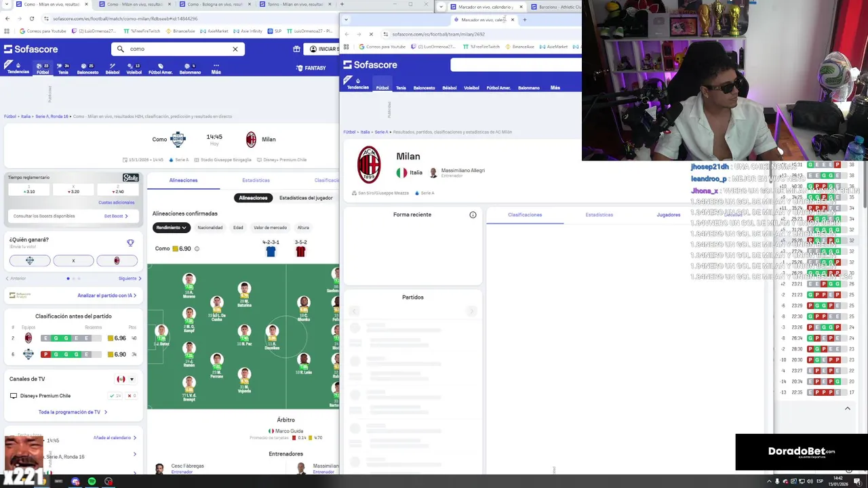
Task: Select Estadísticas del jugador pill toggle
Action: [306, 198]
